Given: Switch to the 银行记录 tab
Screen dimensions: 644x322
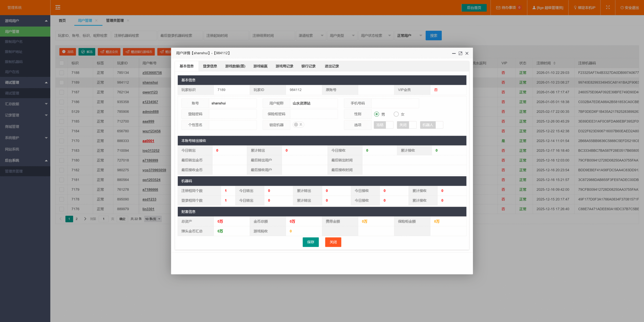Looking at the screenshot, I should click(x=308, y=66).
